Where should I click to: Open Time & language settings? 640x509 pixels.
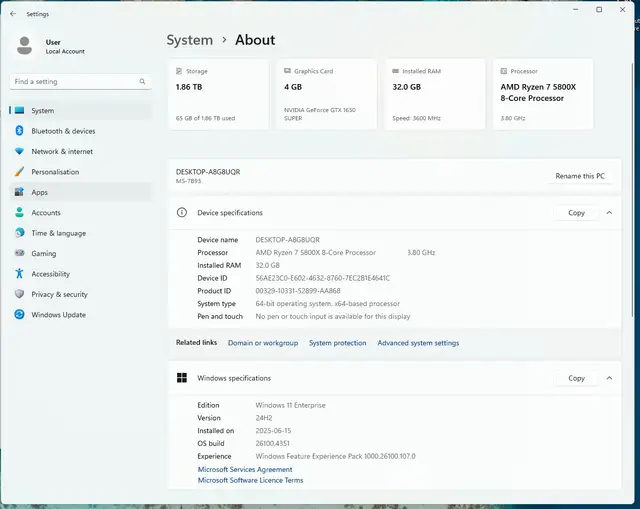click(x=59, y=233)
